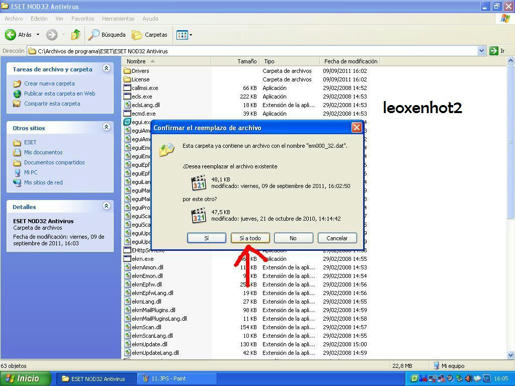Select ekrnMailPlugins.dll file icon
The image size is (515, 386).
(x=127, y=310)
